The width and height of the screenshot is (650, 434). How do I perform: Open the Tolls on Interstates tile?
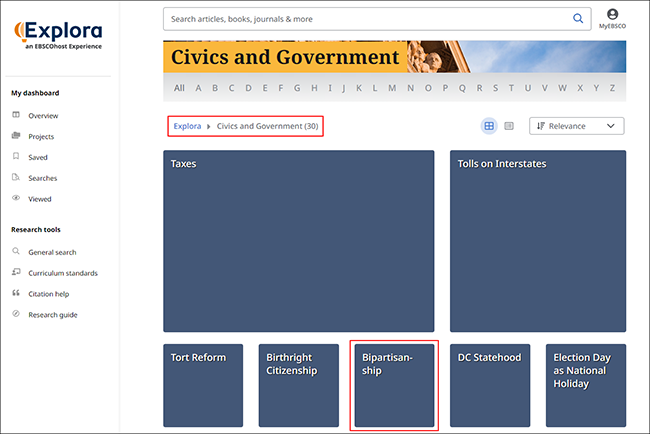click(x=538, y=241)
